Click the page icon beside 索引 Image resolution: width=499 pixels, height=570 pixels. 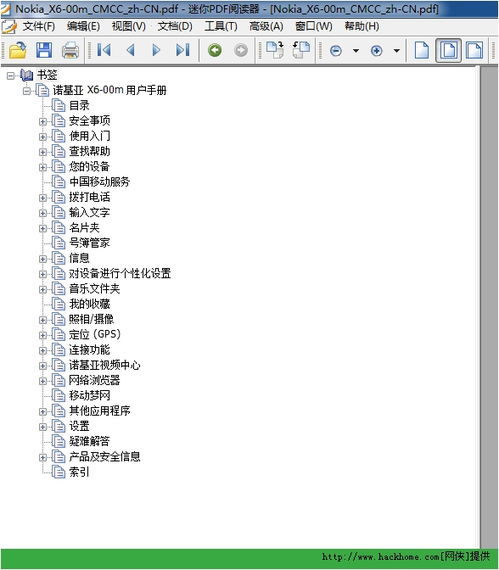pos(58,472)
